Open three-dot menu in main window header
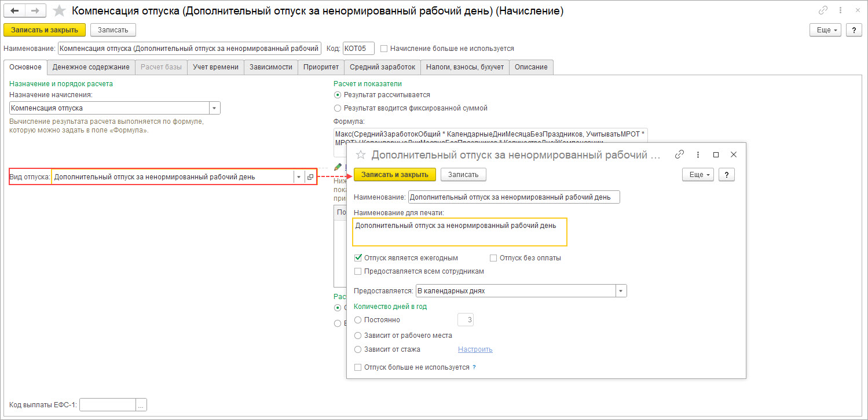This screenshot has width=868, height=420. [x=840, y=10]
